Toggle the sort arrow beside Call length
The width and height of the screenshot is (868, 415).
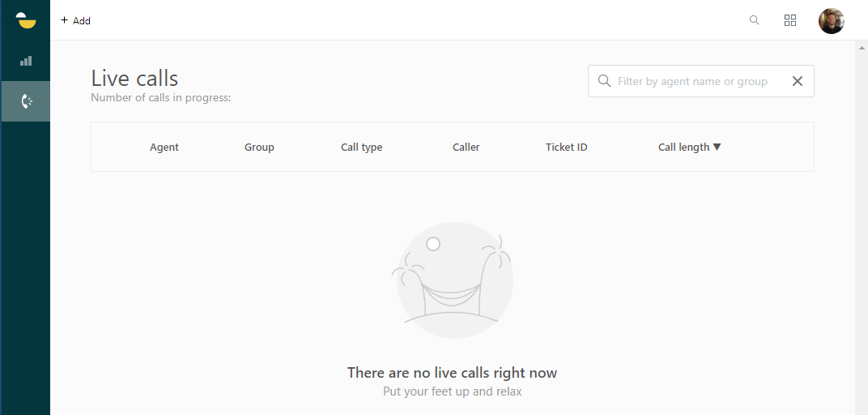tap(717, 147)
